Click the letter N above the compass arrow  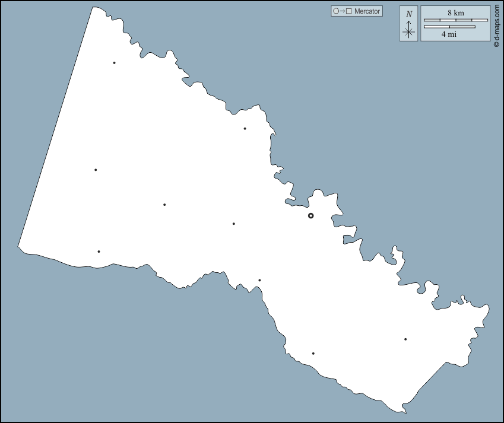coord(408,14)
